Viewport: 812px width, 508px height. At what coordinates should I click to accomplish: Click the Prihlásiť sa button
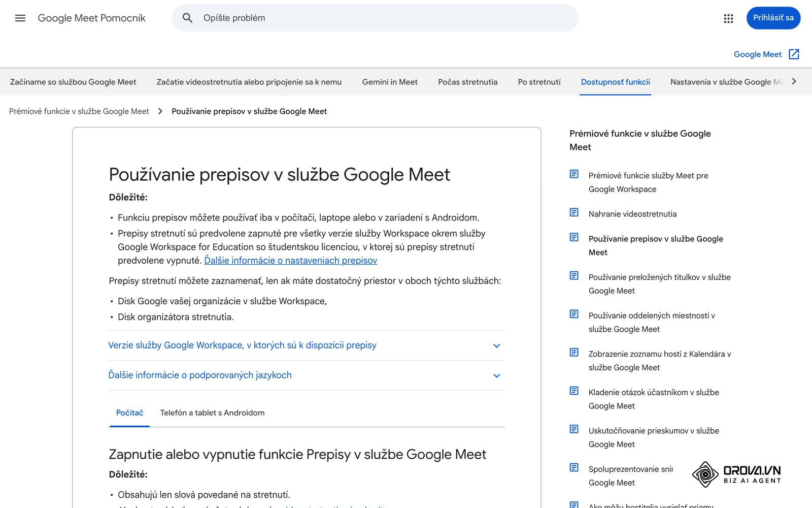click(x=773, y=18)
